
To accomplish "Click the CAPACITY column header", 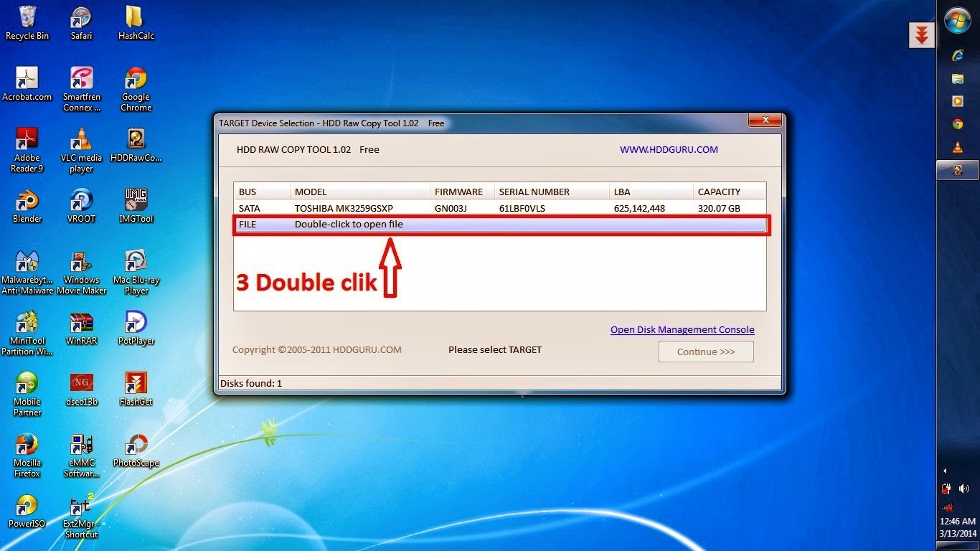I will (730, 192).
